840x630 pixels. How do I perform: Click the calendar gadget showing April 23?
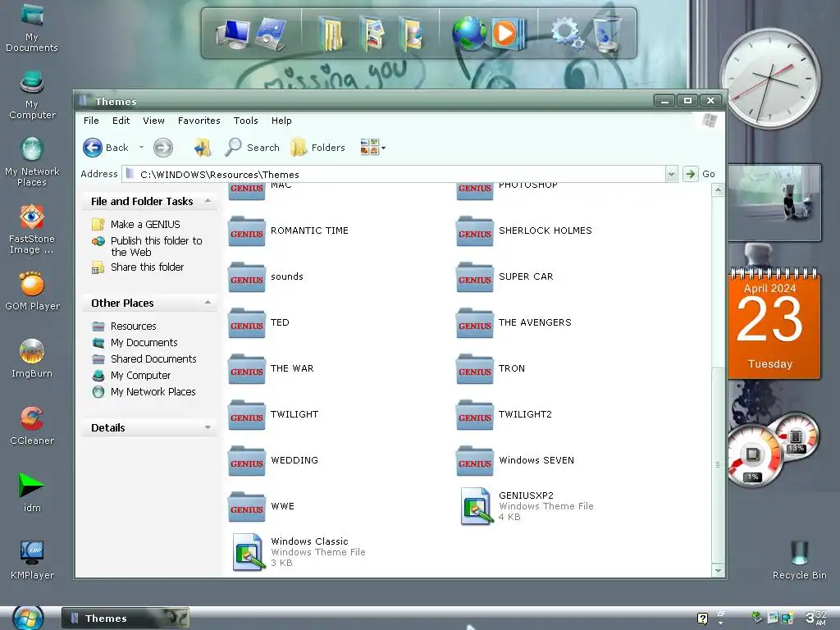tap(774, 323)
